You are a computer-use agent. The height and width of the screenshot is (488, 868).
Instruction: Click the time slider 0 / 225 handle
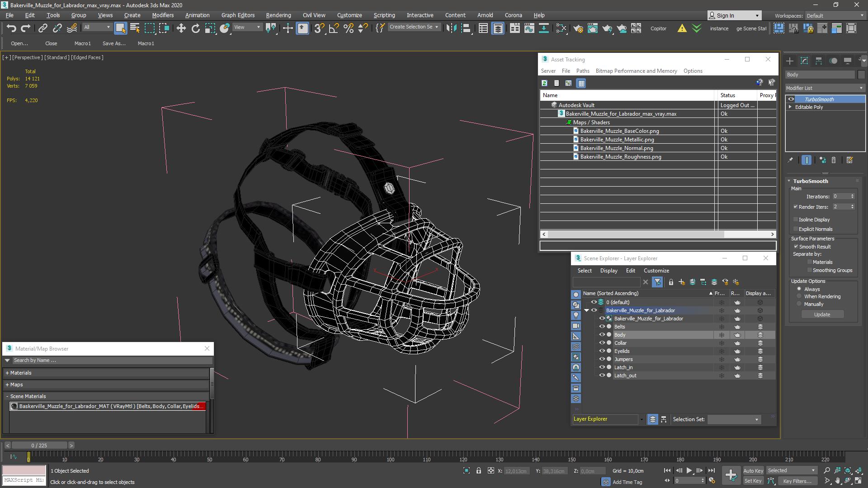[x=39, y=446]
